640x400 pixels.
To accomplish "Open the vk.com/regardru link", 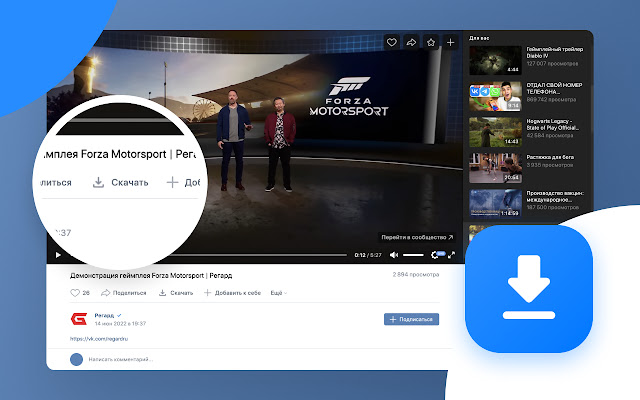I will [99, 339].
